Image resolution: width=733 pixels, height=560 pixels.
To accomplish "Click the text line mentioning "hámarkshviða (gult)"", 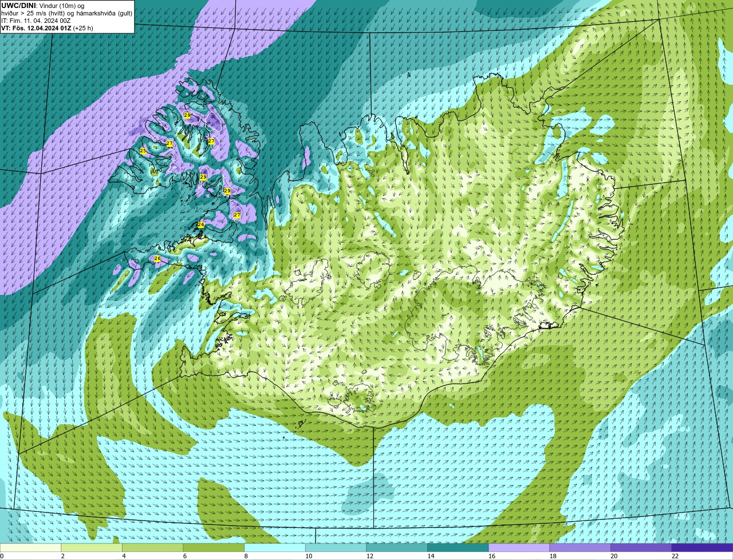I will pyautogui.click(x=66, y=13).
